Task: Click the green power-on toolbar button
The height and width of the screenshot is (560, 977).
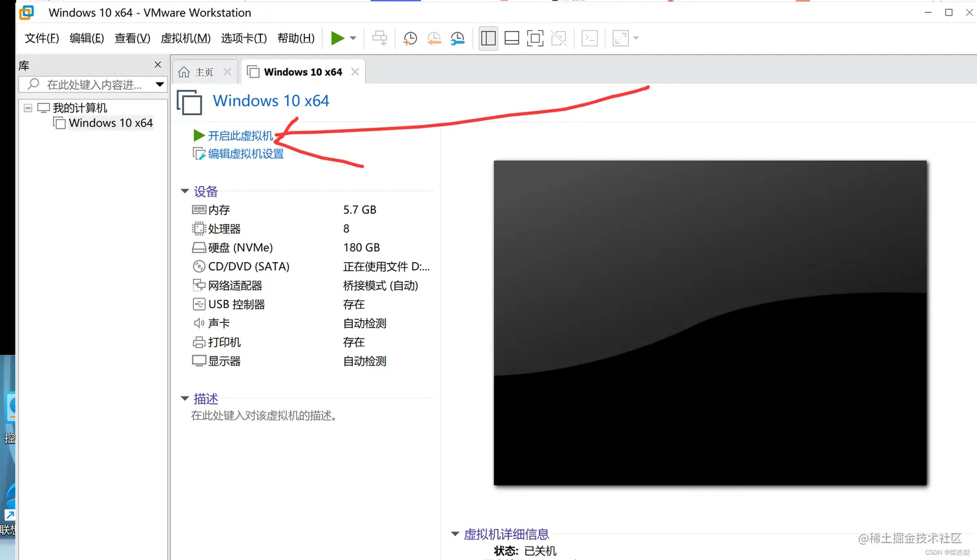Action: [x=337, y=38]
